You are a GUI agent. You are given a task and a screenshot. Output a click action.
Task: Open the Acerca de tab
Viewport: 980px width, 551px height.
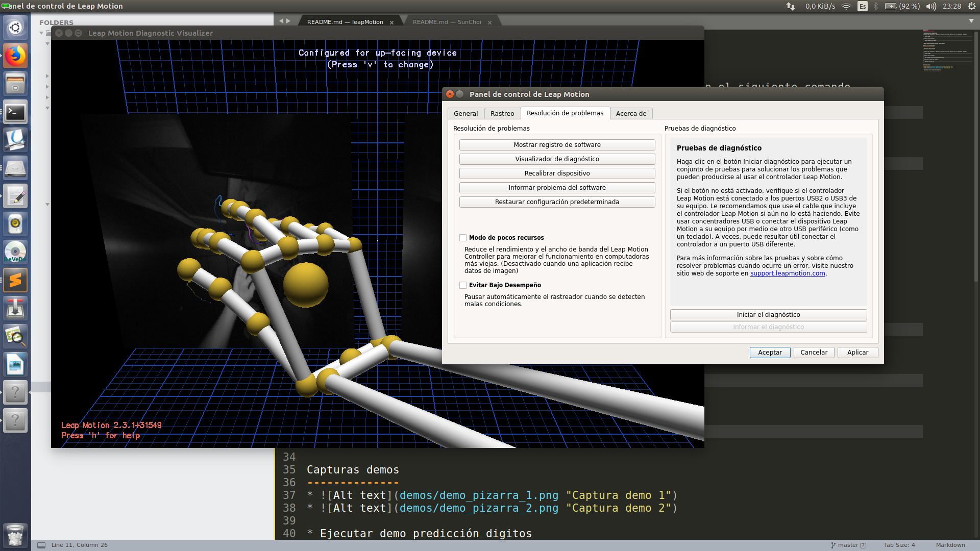coord(630,114)
